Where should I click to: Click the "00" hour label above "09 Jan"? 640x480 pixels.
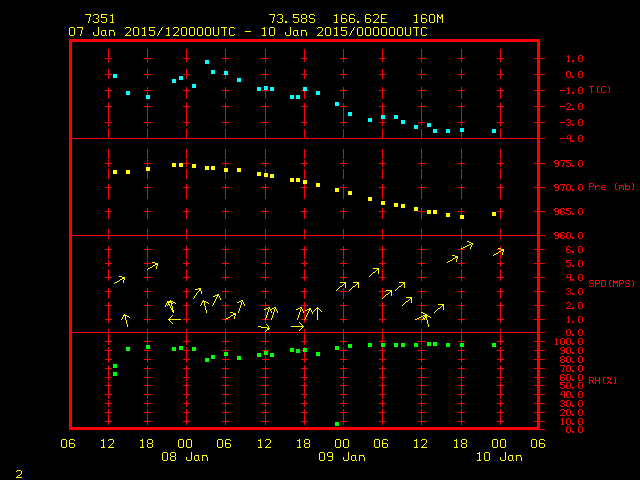[342, 444]
